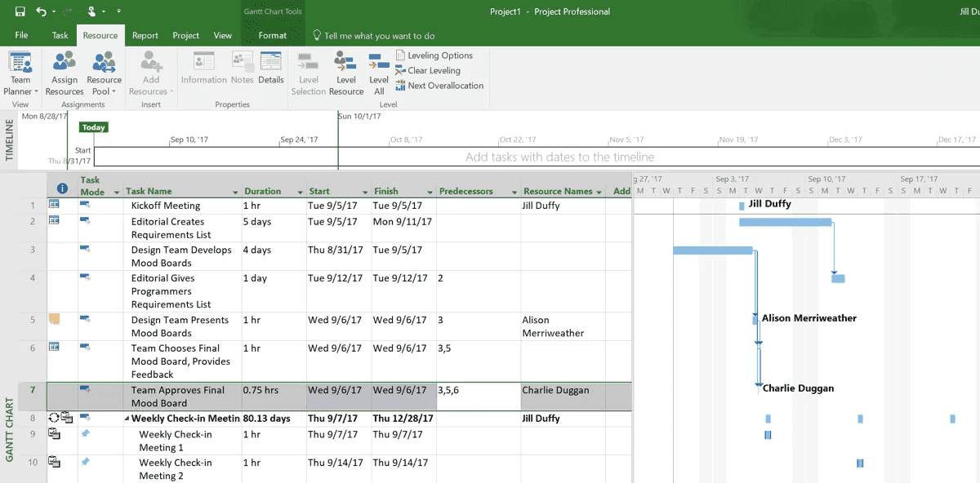980x483 pixels.
Task: Click the Today marker on the timeline
Action: 92,127
